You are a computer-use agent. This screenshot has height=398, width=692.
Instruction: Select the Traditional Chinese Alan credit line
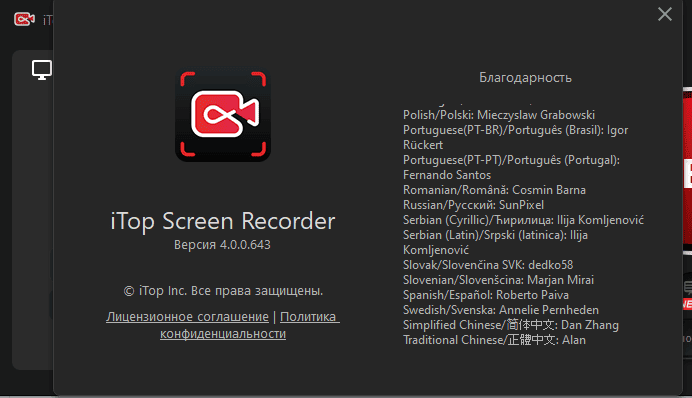click(x=494, y=340)
